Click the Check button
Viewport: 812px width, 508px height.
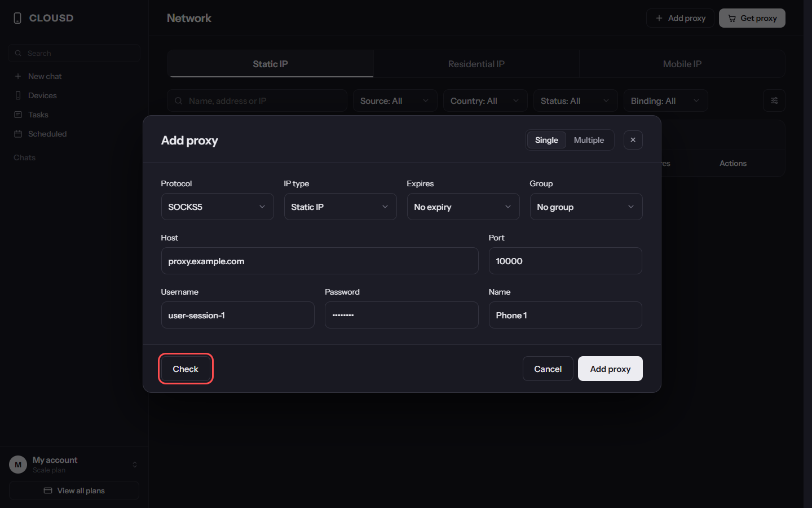[186, 369]
